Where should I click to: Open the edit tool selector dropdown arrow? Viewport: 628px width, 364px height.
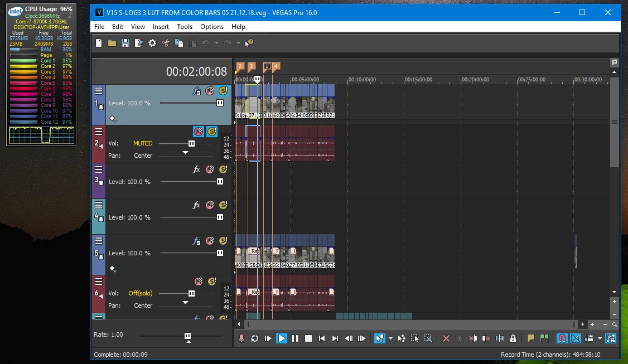(x=390, y=338)
